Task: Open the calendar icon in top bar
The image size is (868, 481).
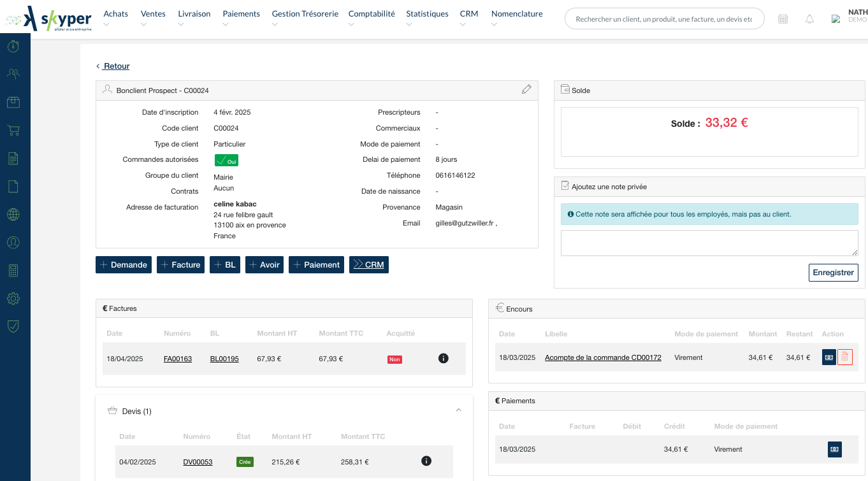Action: click(783, 19)
